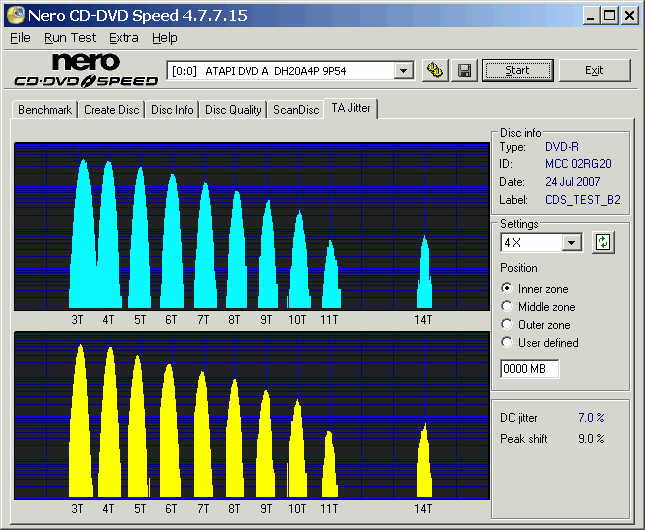Switch to the Benchmark tab
The height and width of the screenshot is (530, 645).
point(45,110)
